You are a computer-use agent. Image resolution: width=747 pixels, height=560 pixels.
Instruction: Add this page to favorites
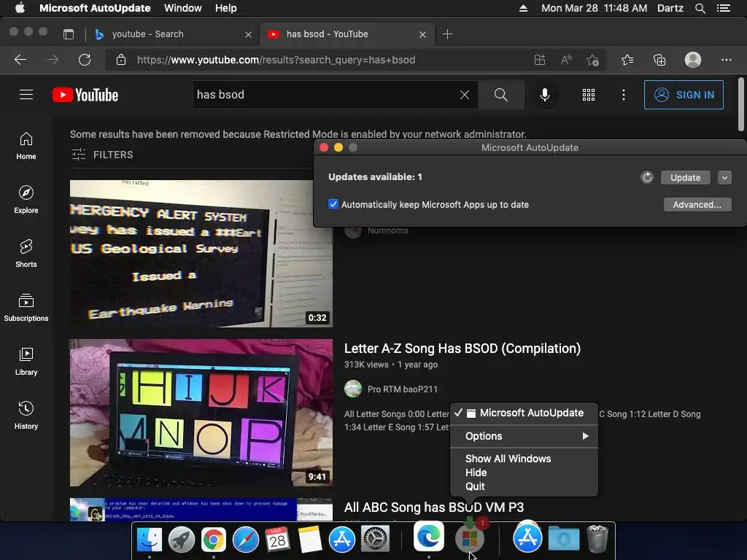(592, 60)
